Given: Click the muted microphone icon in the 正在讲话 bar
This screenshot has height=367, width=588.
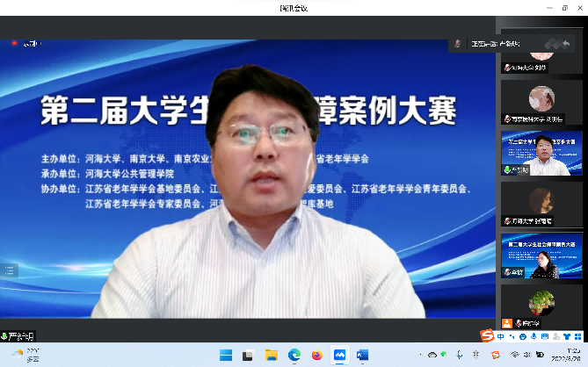Looking at the screenshot, I should (x=458, y=44).
